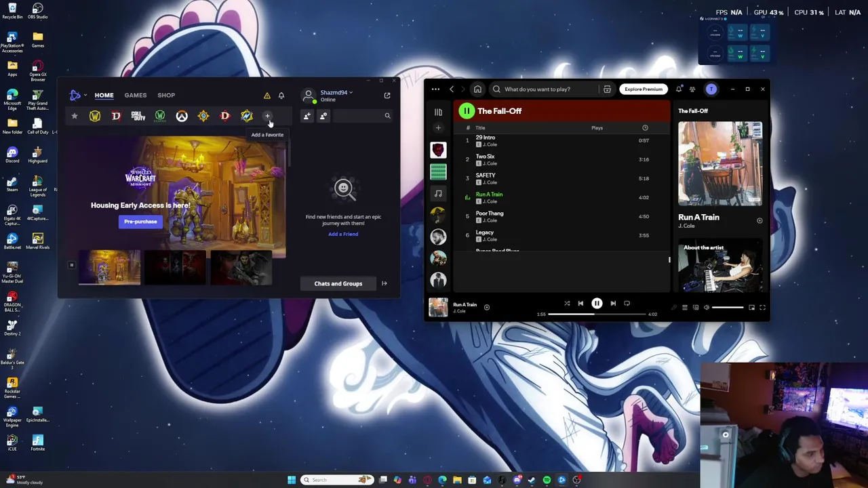
Task: Open Your Library in Spotify sidebar
Action: [x=438, y=112]
